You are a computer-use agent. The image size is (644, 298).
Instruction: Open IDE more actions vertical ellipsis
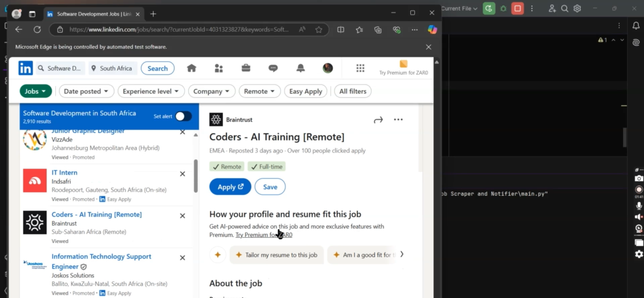pos(532,8)
